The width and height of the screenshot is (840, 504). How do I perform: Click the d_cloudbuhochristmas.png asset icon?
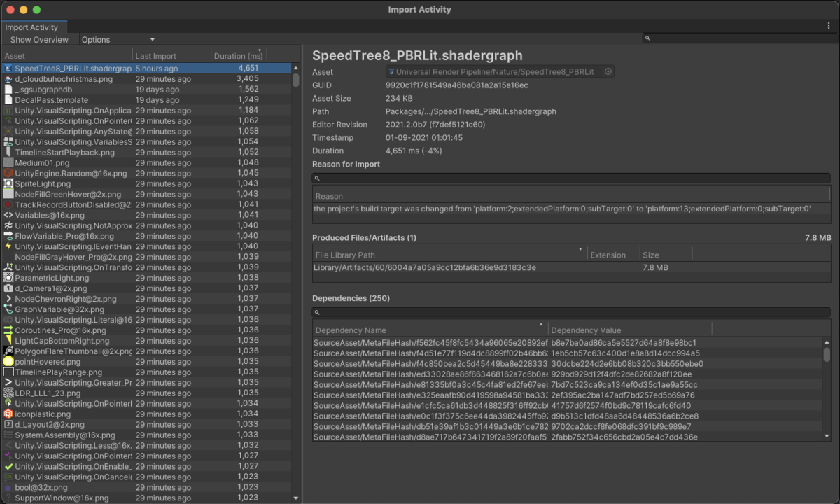(x=8, y=79)
